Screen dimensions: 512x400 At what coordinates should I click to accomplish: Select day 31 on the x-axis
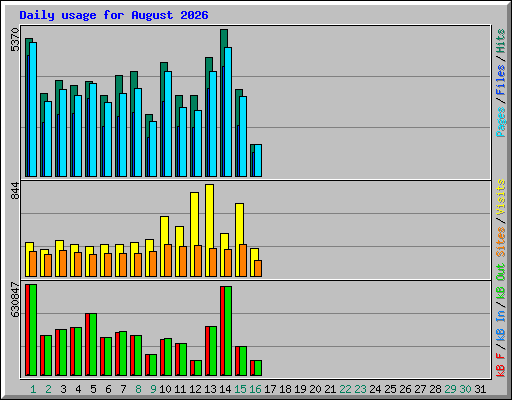point(480,389)
